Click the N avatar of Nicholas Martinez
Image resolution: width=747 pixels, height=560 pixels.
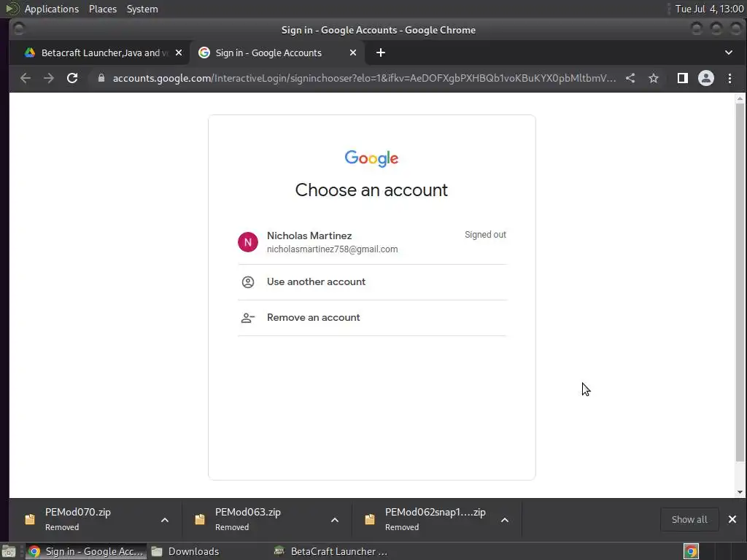(x=248, y=242)
